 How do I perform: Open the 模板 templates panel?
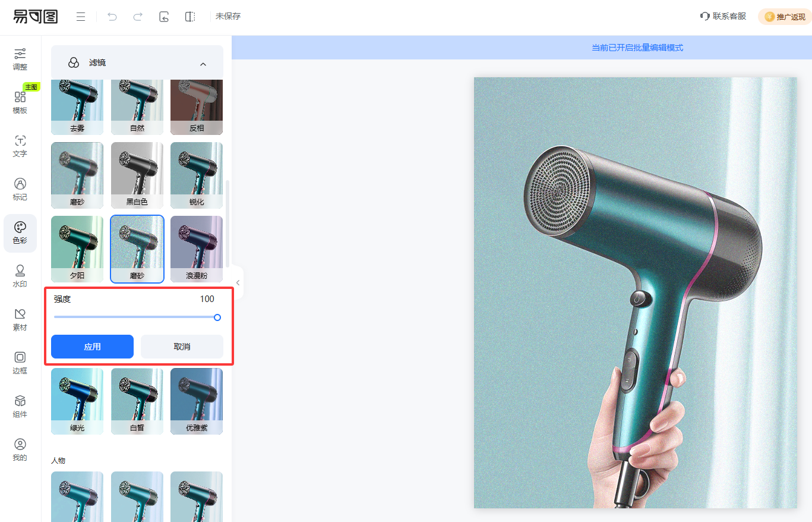click(20, 103)
